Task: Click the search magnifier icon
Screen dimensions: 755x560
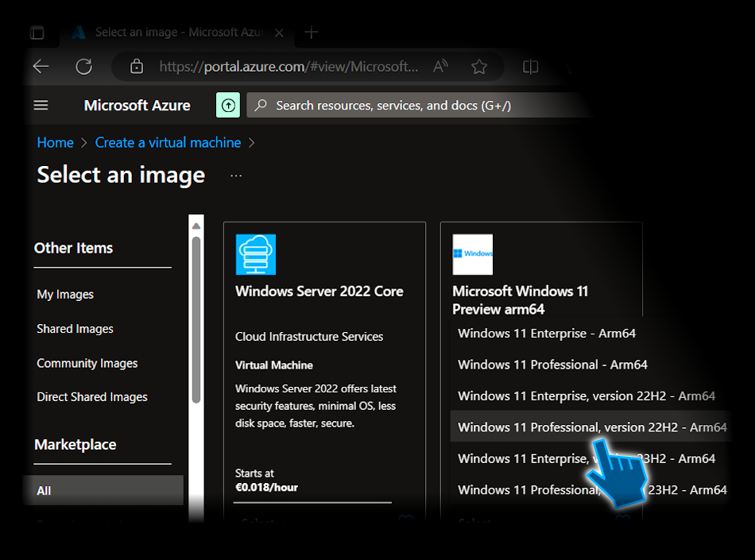Action: point(261,105)
